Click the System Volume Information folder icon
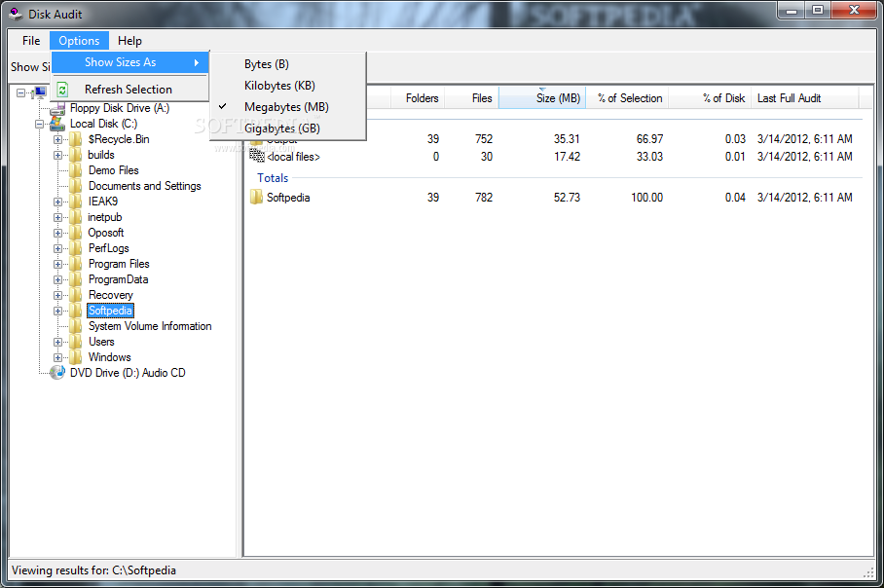This screenshot has width=884, height=588. tap(76, 326)
